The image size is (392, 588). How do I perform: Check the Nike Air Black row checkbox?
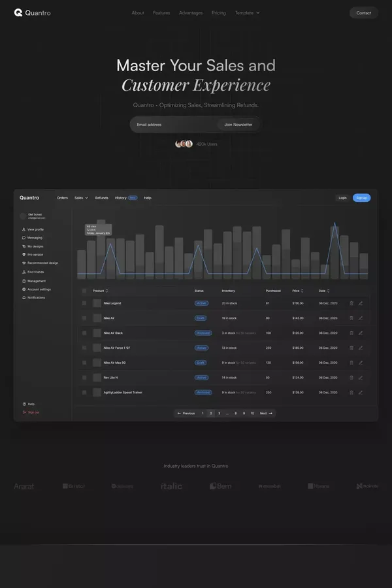point(84,333)
